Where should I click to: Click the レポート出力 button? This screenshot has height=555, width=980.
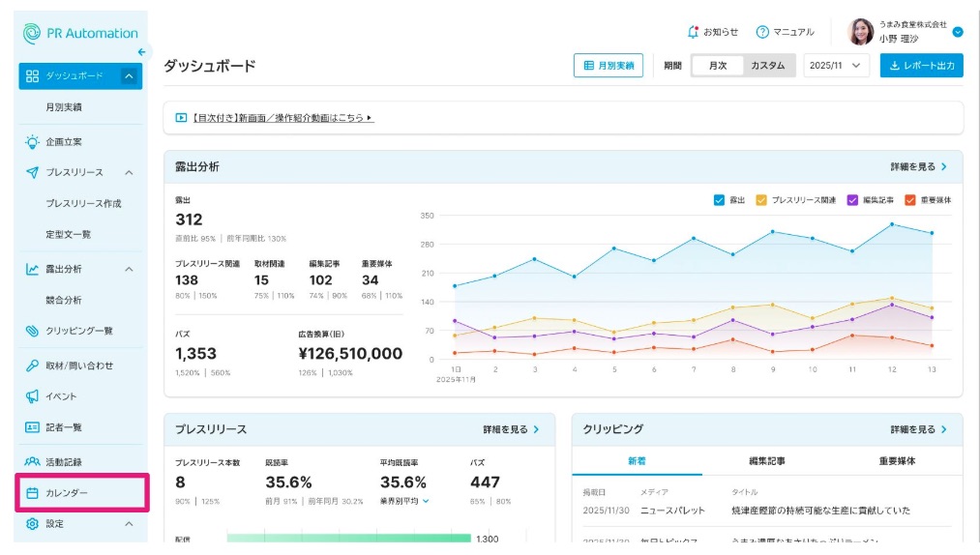(x=921, y=66)
